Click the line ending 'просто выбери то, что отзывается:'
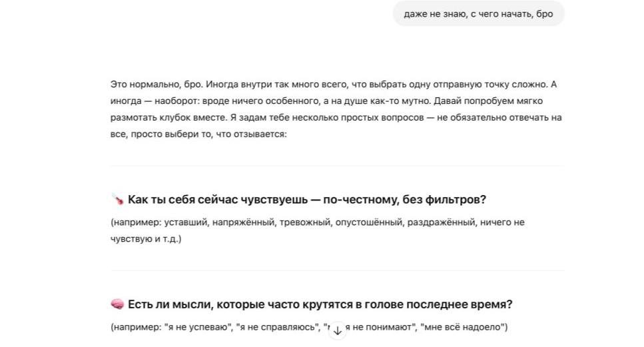Viewport: 644px width, 347px height. pos(198,134)
